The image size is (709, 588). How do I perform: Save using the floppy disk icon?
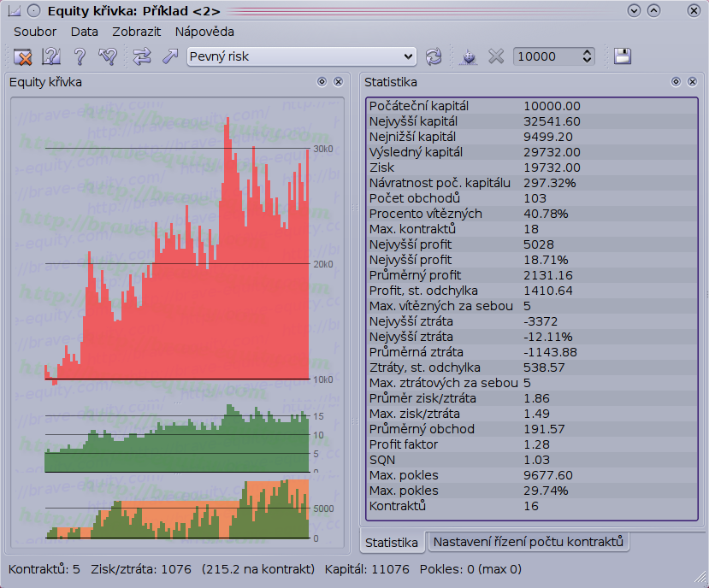623,56
